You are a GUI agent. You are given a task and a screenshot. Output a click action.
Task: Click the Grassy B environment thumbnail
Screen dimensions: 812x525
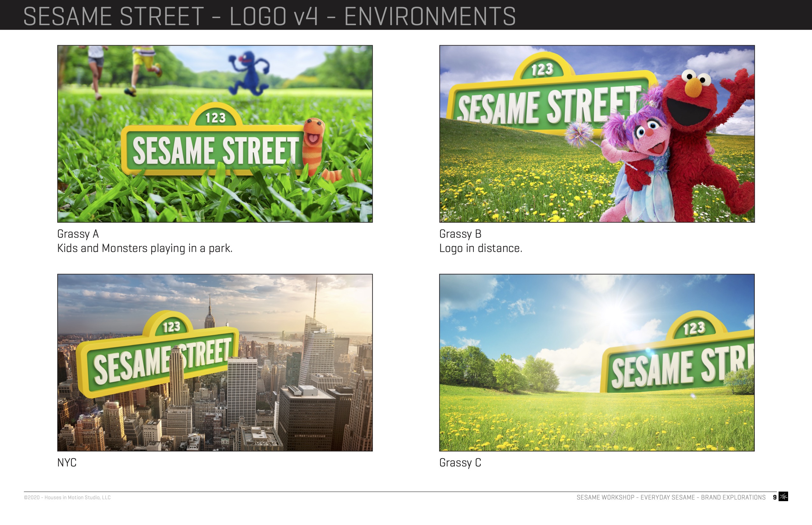(x=597, y=134)
